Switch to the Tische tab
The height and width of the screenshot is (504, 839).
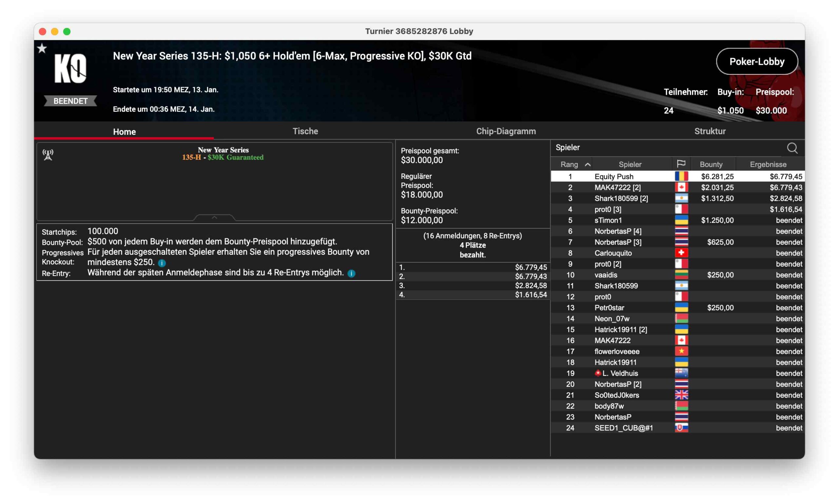(305, 131)
